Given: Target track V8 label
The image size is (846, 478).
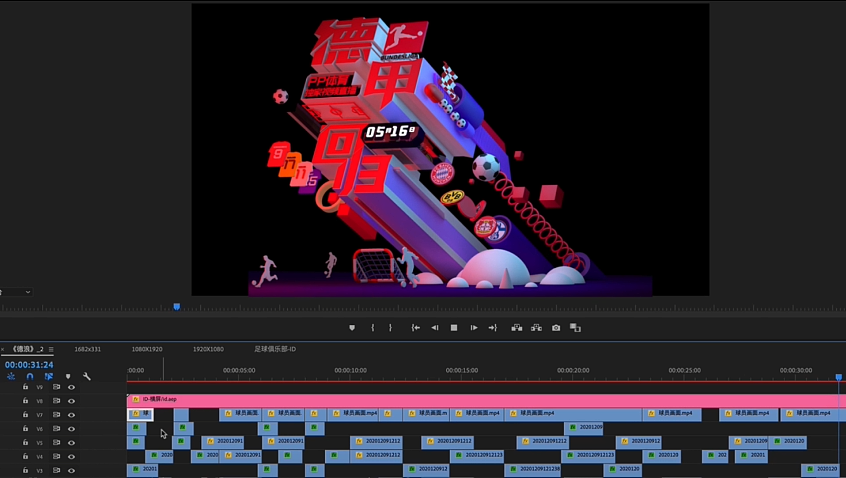Looking at the screenshot, I should (39, 401).
